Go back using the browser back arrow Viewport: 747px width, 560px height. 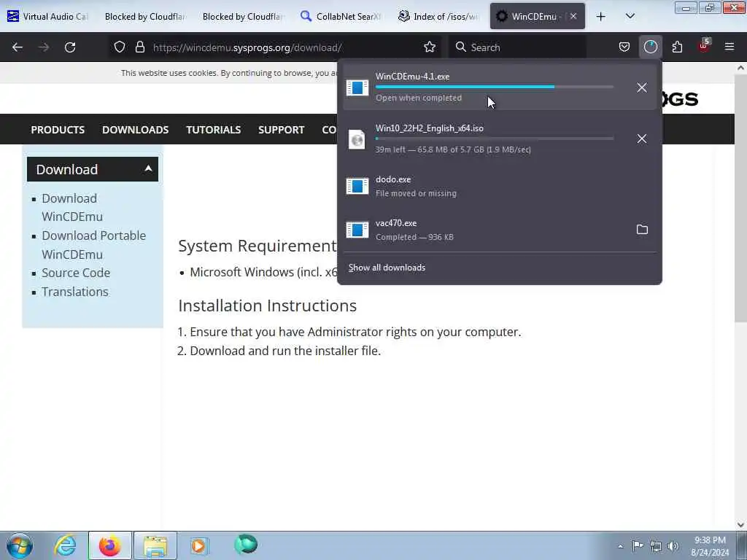coord(18,47)
